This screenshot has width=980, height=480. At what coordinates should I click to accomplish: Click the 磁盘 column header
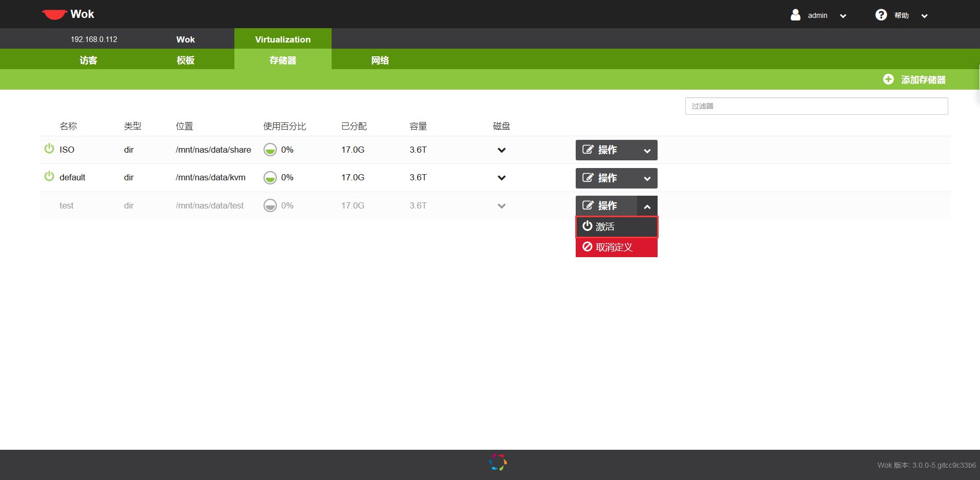coord(502,126)
